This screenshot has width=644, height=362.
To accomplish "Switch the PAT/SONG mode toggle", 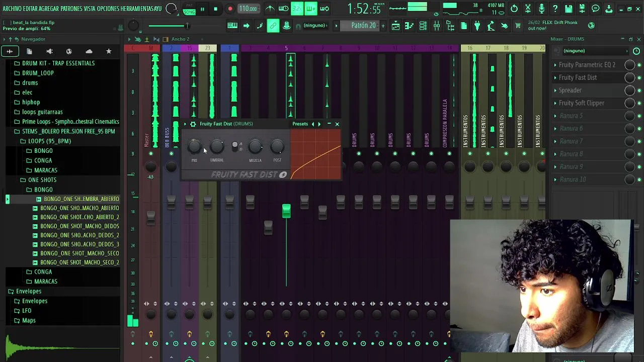I will (x=189, y=9).
